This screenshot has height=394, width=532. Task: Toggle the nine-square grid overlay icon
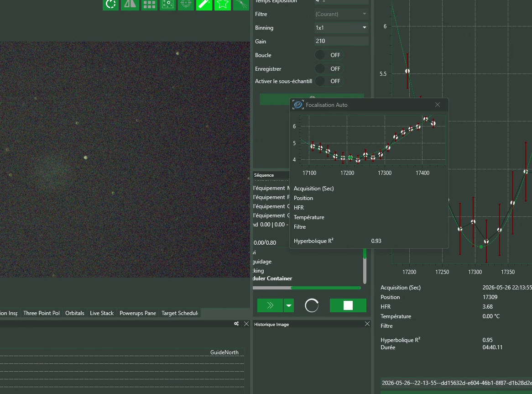149,5
